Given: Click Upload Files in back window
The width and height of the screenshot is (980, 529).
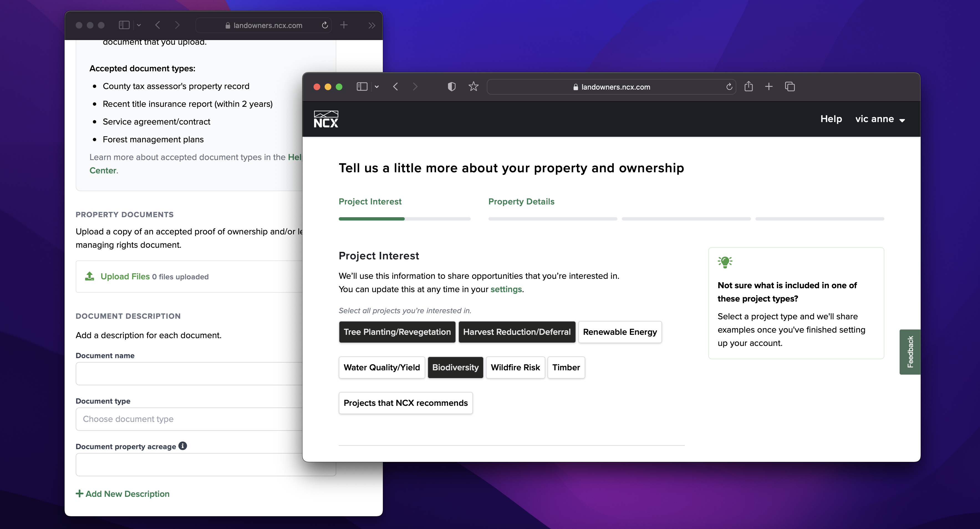Looking at the screenshot, I should point(125,277).
